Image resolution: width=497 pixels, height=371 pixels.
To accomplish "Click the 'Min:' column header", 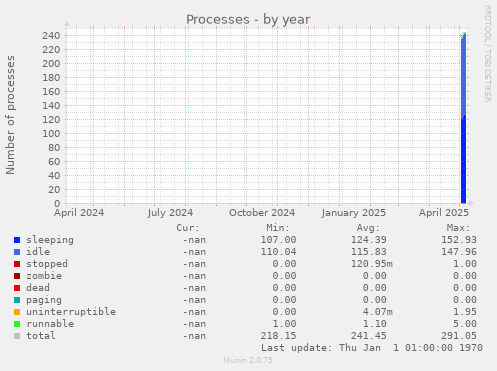I will coord(278,228).
